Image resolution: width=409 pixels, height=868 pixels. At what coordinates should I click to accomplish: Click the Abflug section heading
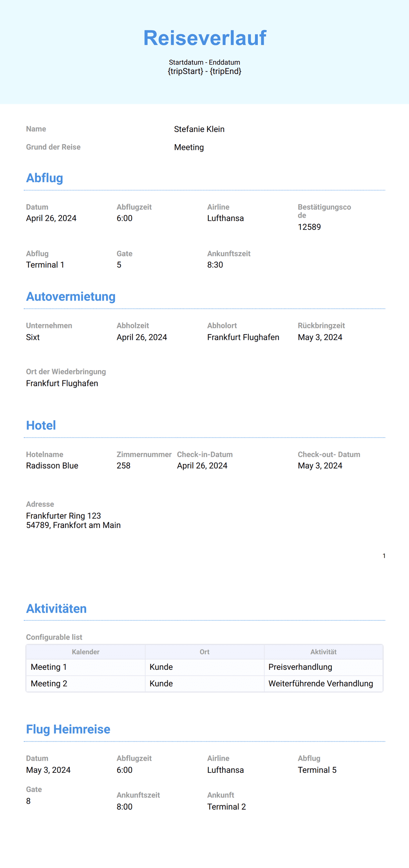point(44,178)
